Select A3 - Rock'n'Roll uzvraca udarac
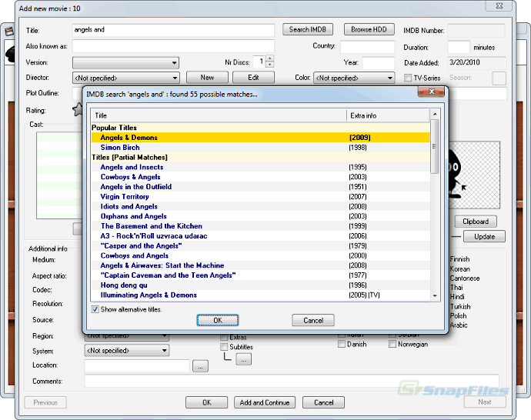 [x=260, y=235]
